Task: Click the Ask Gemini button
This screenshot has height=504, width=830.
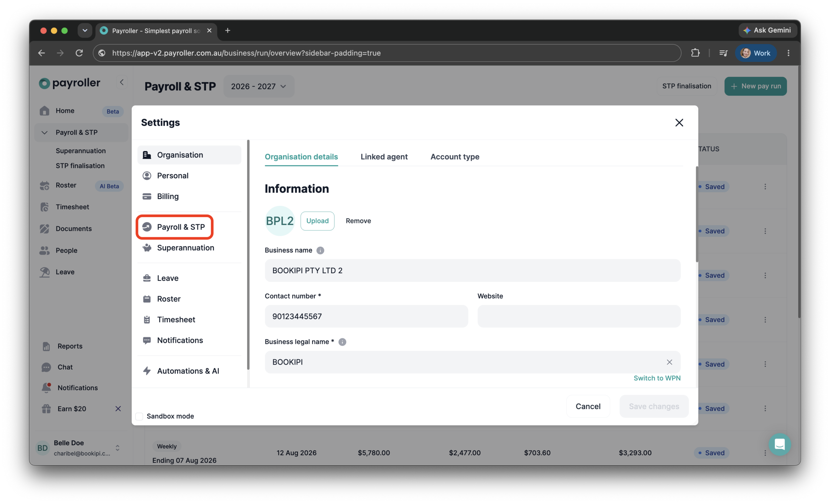Action: [x=767, y=30]
